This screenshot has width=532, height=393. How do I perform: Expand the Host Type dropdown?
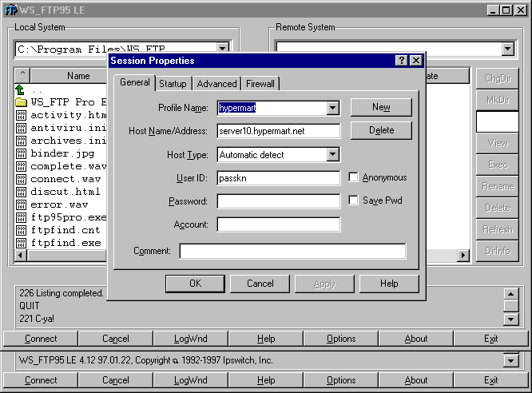tap(333, 155)
